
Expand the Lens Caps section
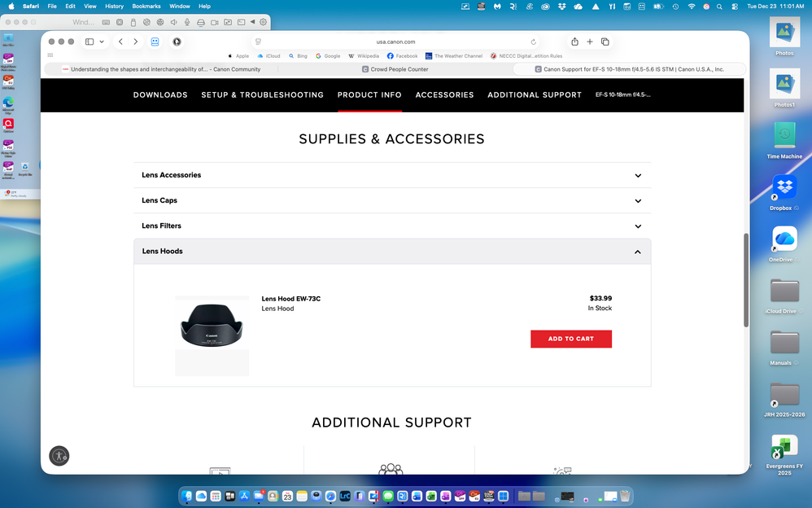[x=392, y=200]
